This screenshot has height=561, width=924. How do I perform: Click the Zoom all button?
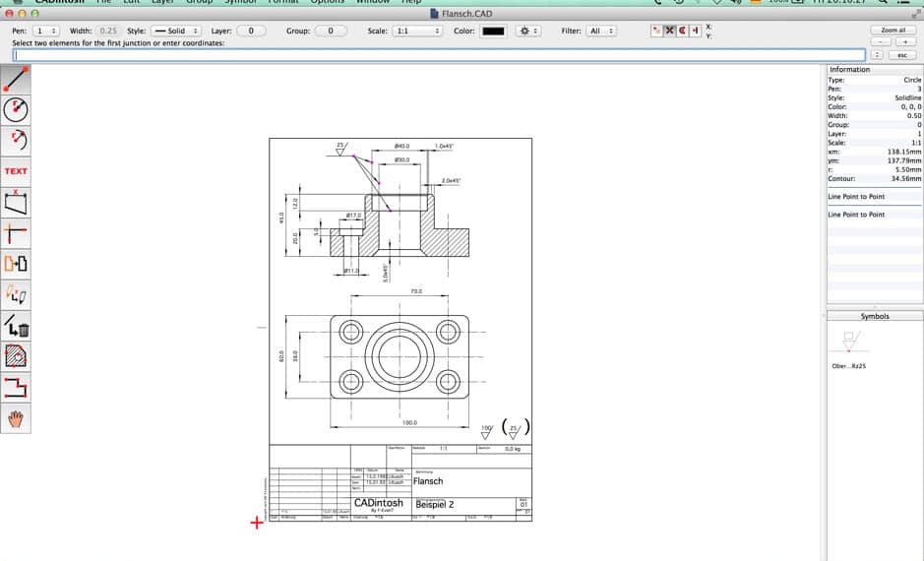coord(893,31)
